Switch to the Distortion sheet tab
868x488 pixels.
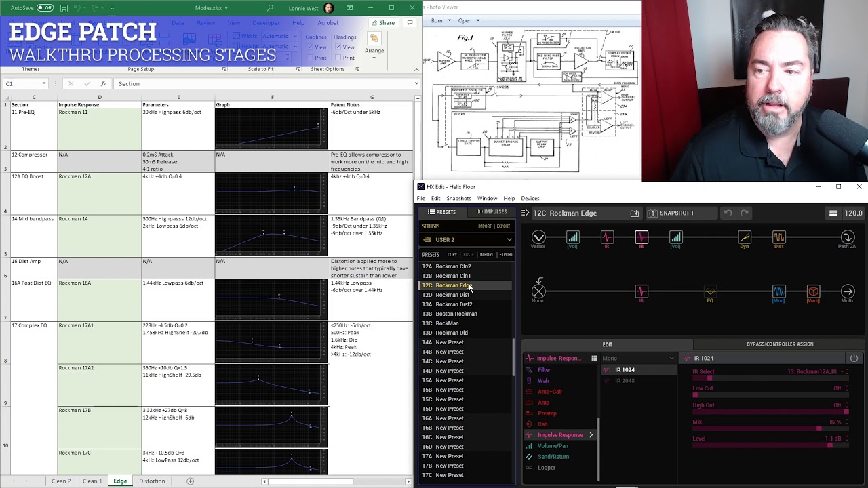tap(152, 481)
